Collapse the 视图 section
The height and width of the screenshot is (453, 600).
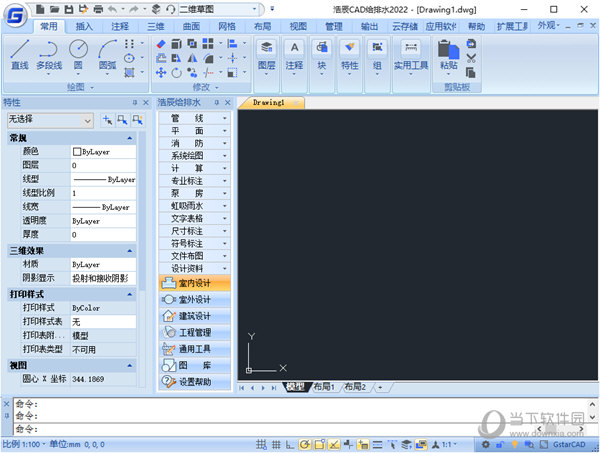[129, 365]
